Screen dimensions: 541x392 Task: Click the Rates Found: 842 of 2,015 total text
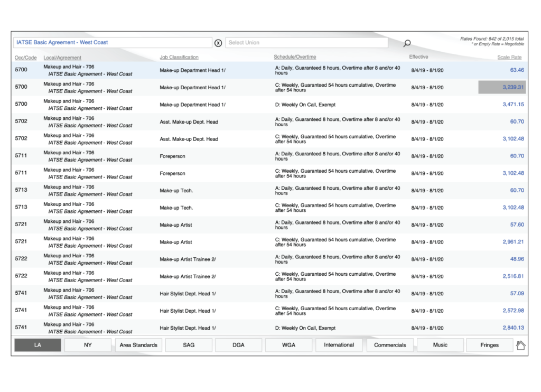[492, 39]
